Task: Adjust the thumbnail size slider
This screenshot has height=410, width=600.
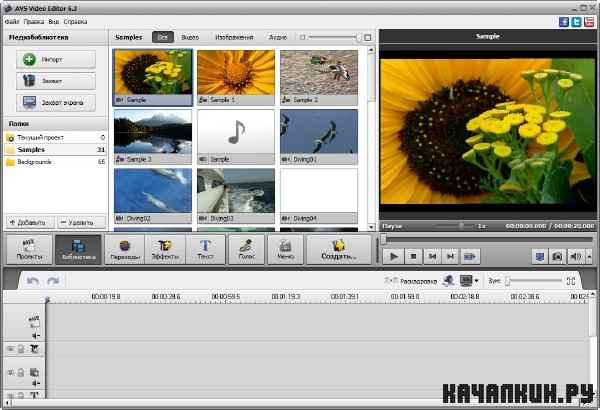Action: [x=334, y=37]
